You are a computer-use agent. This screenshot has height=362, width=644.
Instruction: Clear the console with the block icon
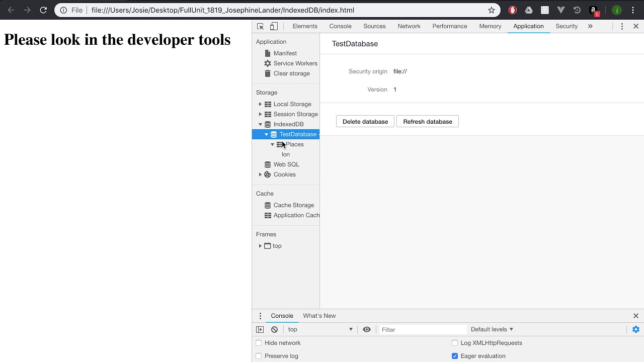[274, 329]
